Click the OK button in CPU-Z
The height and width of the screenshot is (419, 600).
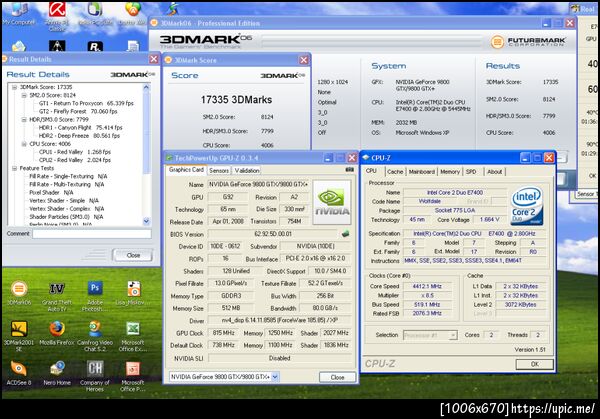[x=534, y=364]
